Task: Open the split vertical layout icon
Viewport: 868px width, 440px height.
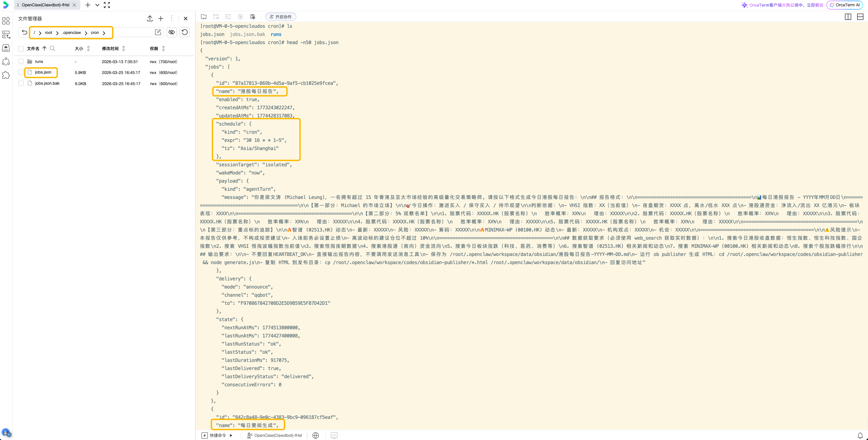Action: (x=848, y=17)
